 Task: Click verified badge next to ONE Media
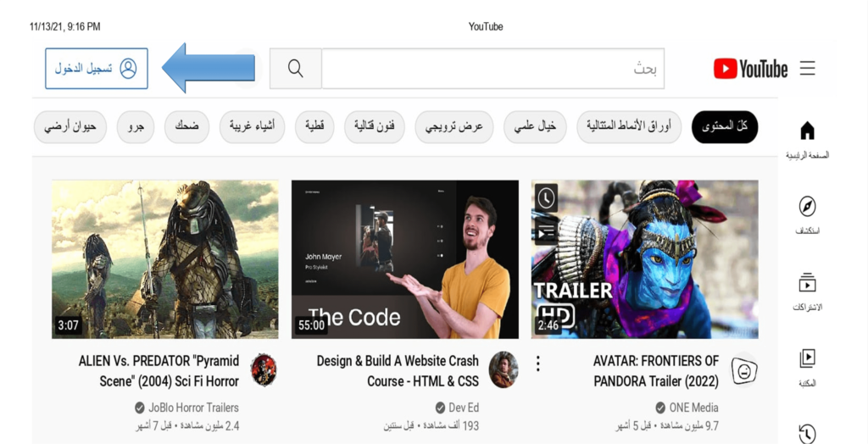[659, 408]
